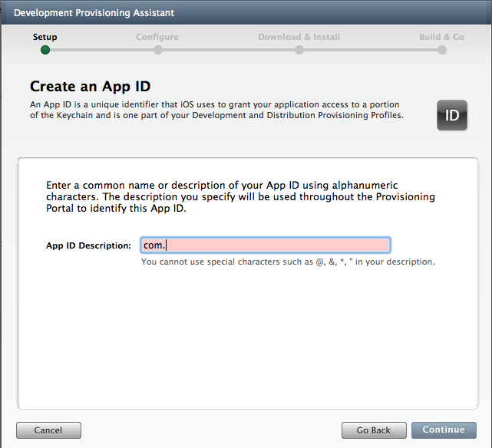Click the Go Back button

point(374,430)
